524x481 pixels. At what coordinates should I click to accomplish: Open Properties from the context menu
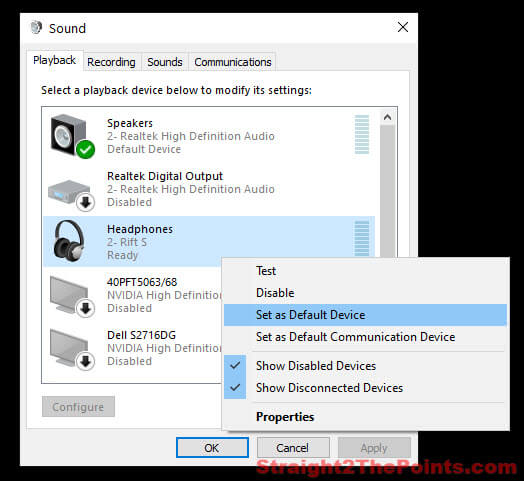pyautogui.click(x=365, y=417)
